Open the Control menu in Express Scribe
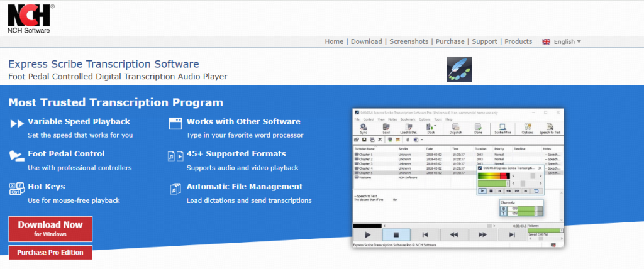Screen dimensions: 644x269 point(369,119)
